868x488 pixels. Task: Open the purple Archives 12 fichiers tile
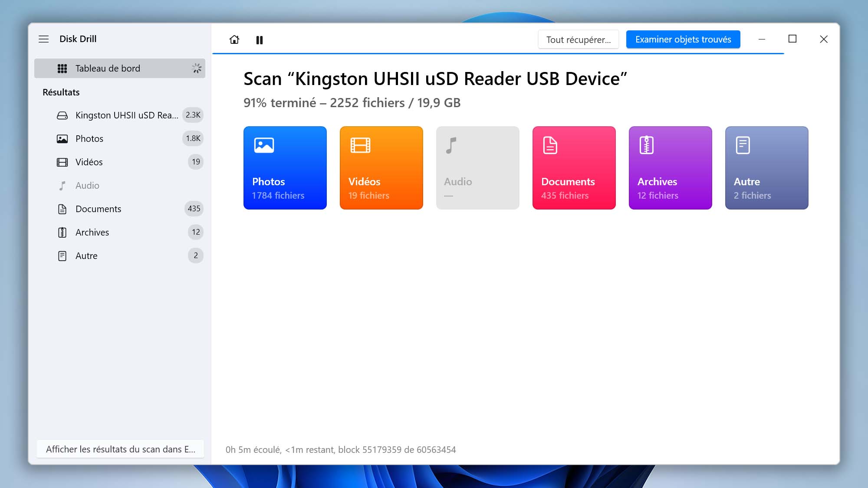[x=671, y=168]
